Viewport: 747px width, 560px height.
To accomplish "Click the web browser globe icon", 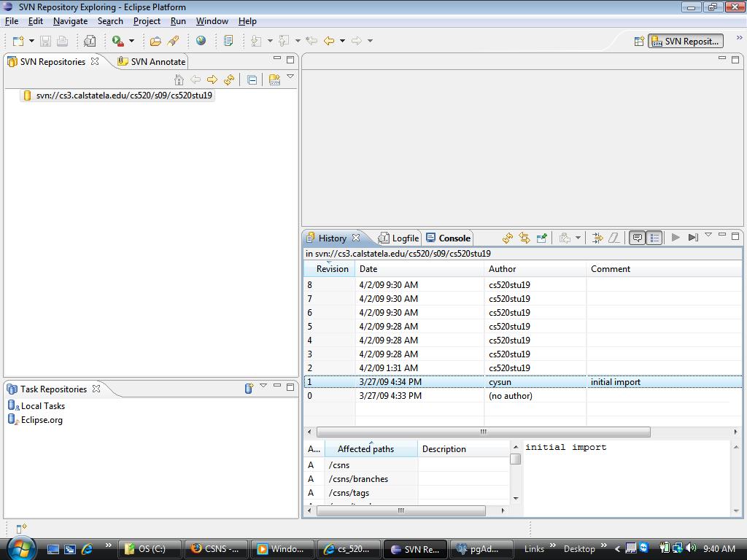I will pos(201,41).
